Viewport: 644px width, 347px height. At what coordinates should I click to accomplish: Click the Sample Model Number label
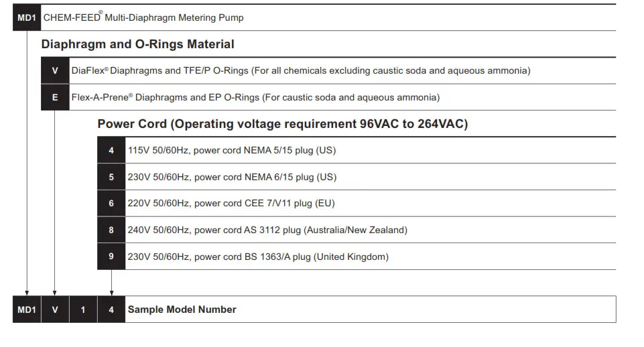182,309
